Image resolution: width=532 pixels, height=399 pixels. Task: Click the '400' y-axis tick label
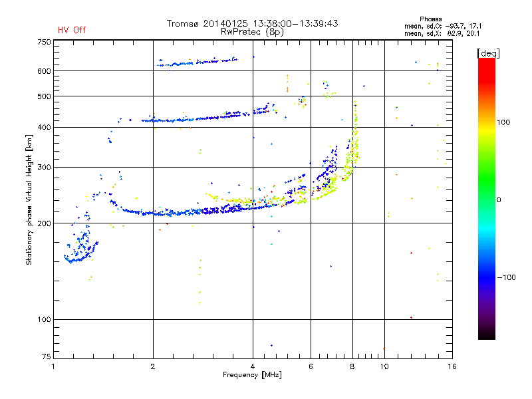[x=44, y=128]
